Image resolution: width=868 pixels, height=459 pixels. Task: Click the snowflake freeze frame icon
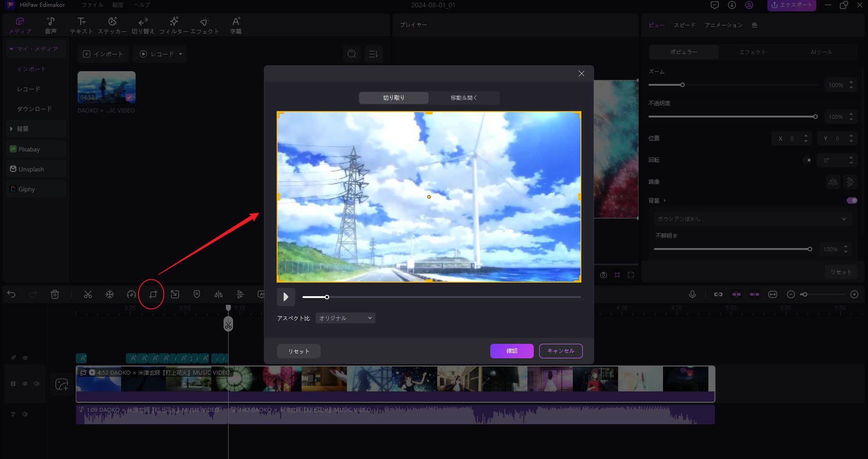(x=110, y=294)
